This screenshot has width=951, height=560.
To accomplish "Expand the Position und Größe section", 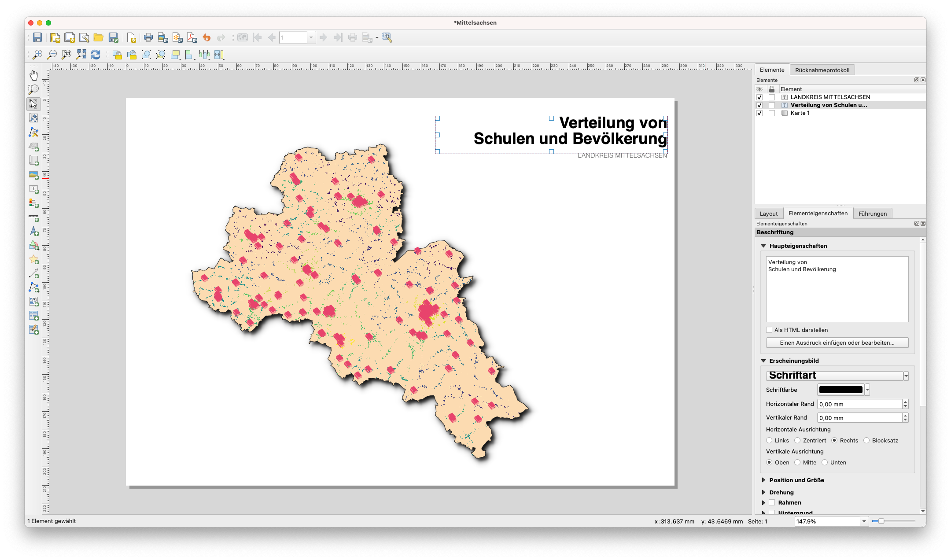I will pyautogui.click(x=763, y=480).
